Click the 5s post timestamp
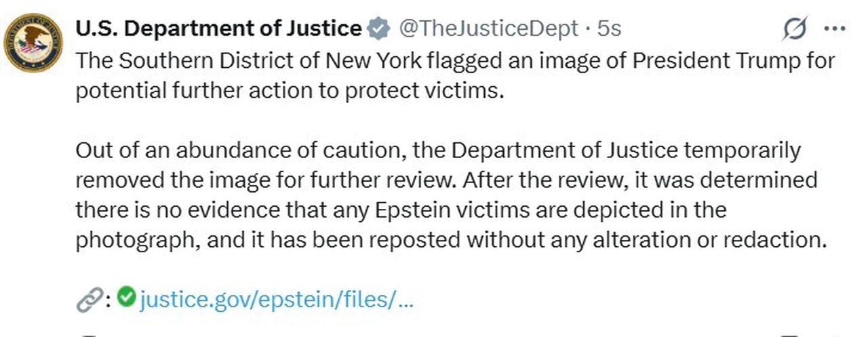 [x=608, y=28]
